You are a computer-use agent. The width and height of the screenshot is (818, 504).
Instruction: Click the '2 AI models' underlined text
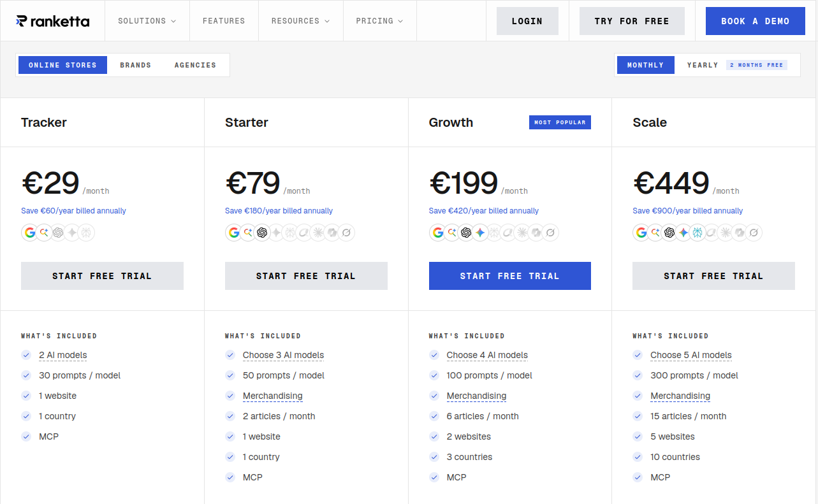pos(63,355)
